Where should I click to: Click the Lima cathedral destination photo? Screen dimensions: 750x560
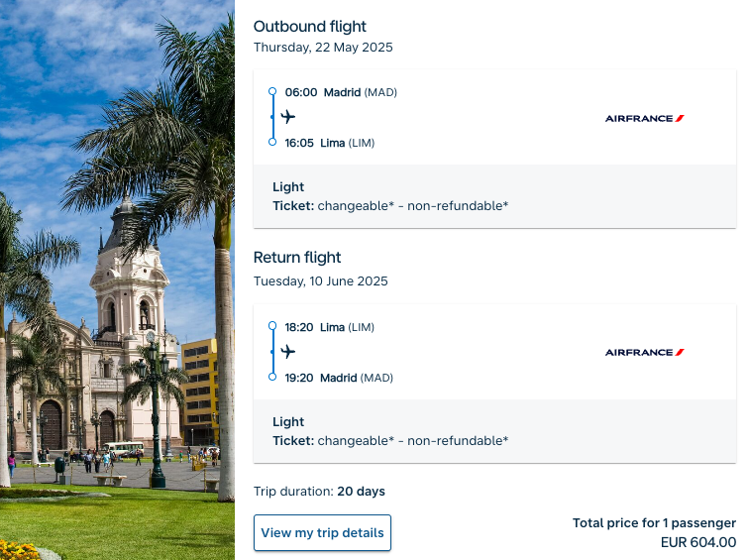(x=117, y=280)
